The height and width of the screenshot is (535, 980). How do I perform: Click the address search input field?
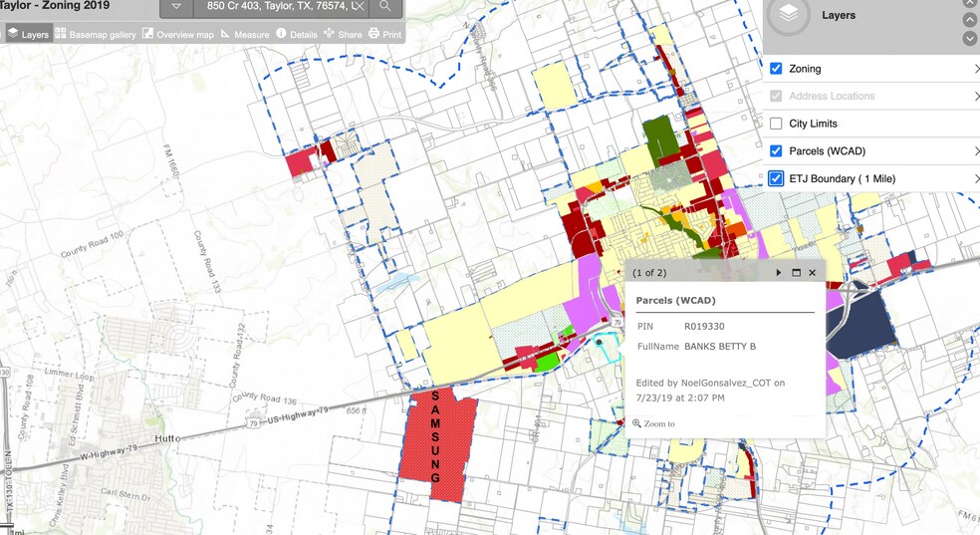tap(279, 7)
